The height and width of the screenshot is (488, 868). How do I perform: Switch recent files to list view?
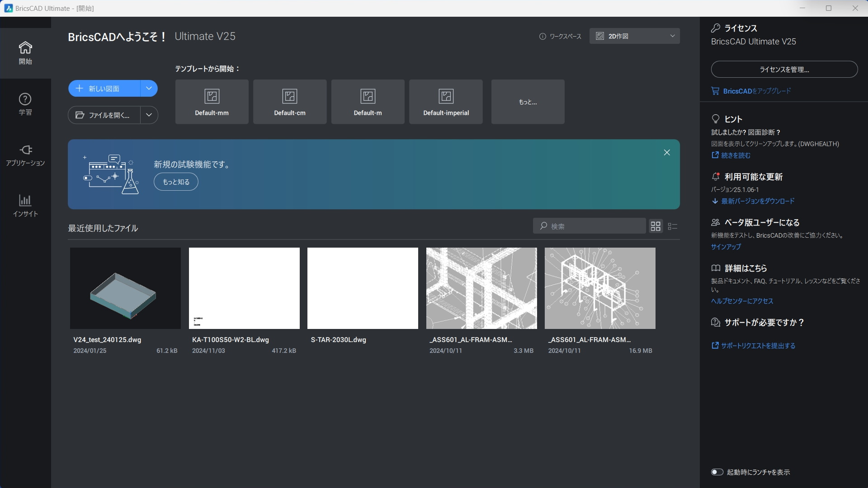[x=672, y=226]
